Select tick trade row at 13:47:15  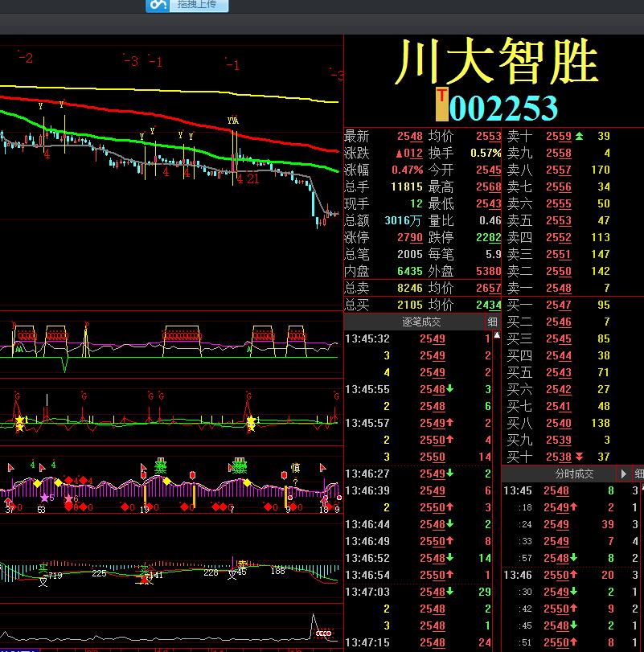tap(418, 642)
